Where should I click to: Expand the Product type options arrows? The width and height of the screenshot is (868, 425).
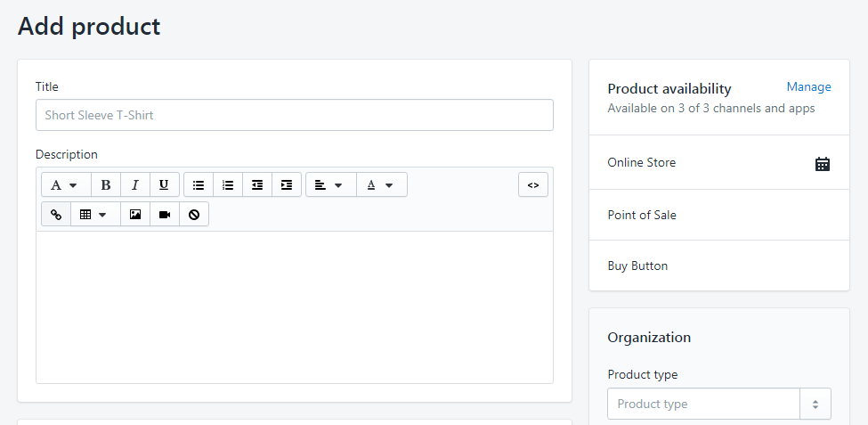[x=815, y=404]
